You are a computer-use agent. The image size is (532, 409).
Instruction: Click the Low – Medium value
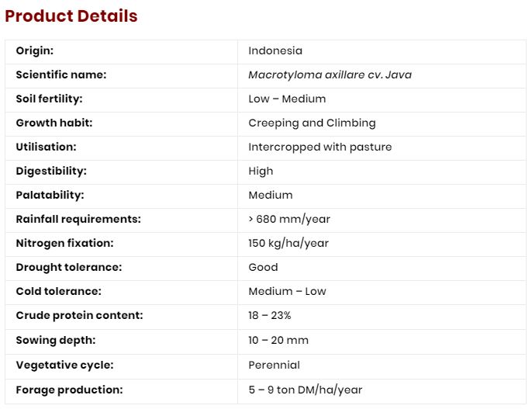[287, 99]
